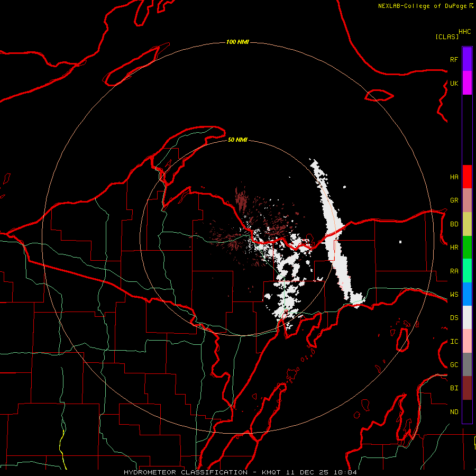Screen dimensions: 476x476
Task: Select the BD yellow legend block
Action: pos(467,224)
